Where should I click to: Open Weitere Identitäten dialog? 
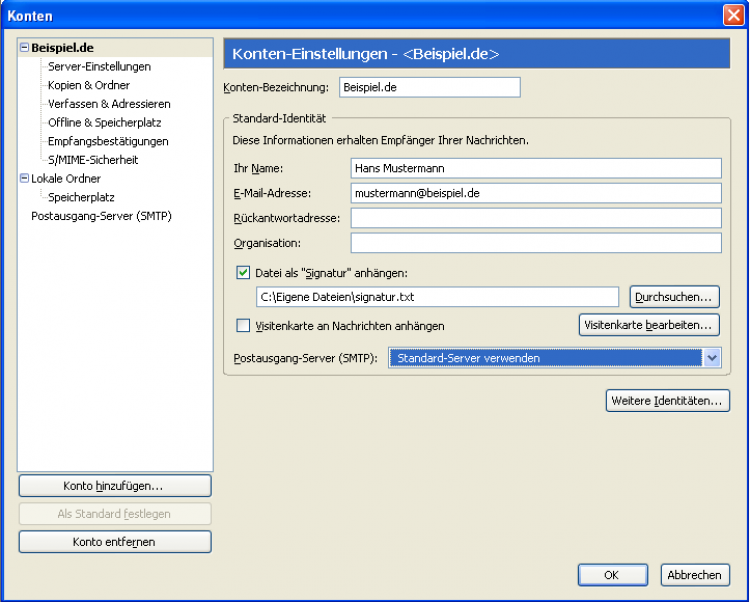tap(667, 401)
